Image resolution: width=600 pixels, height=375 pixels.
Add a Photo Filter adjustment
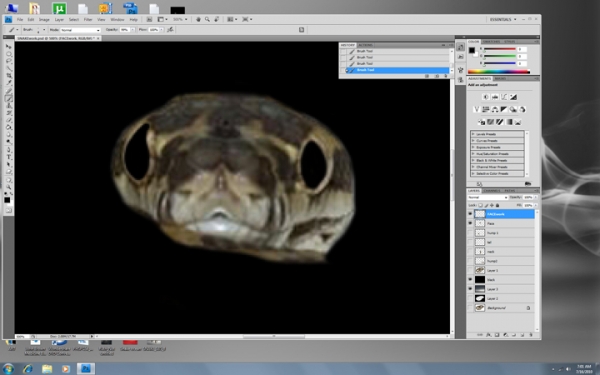(513, 109)
